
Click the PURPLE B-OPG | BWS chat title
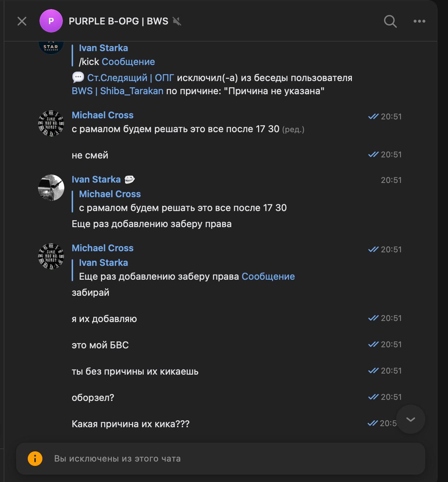(x=118, y=21)
